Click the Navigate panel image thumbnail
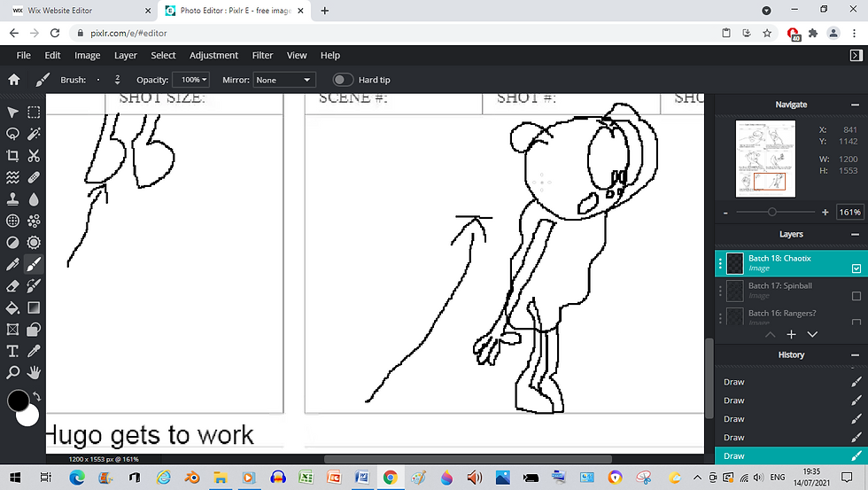Viewport: 868px width, 490px height. coord(765,159)
